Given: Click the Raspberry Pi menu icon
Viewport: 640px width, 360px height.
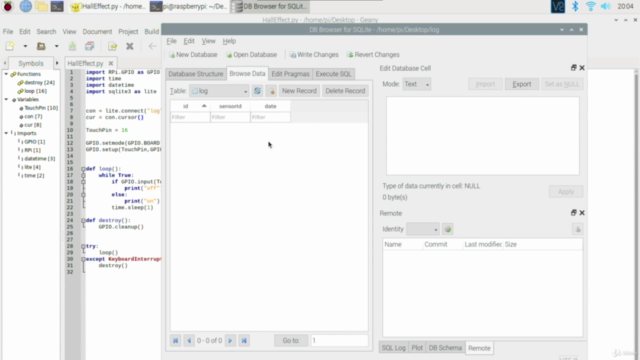Looking at the screenshot, I should point(8,6).
